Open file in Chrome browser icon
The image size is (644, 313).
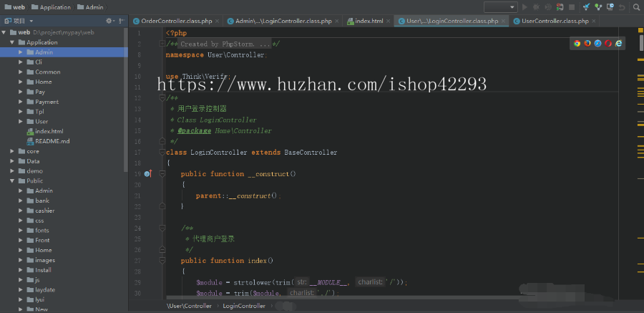click(577, 43)
